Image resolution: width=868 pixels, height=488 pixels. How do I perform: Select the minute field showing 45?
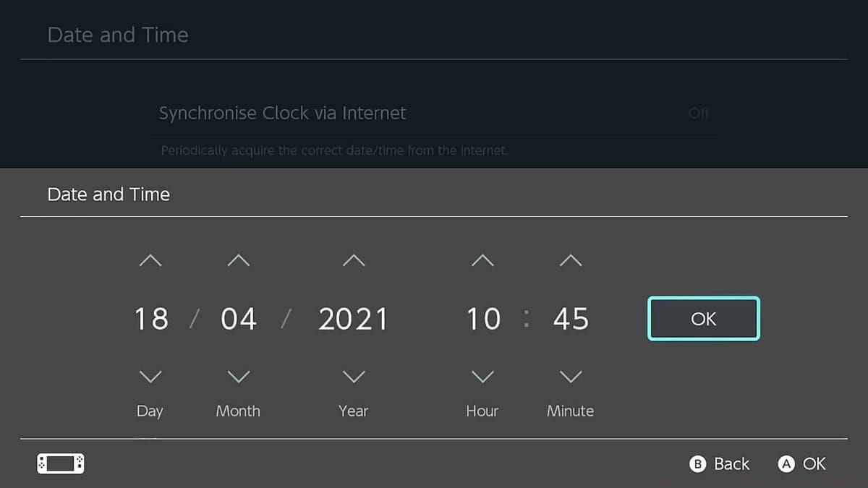coord(571,319)
